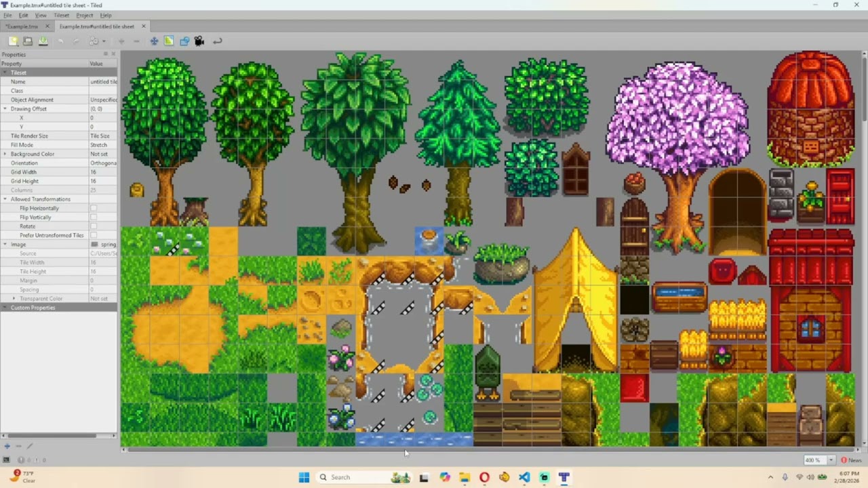This screenshot has width=868, height=488.
Task: Click the Add Property plus icon
Action: pos(7,446)
